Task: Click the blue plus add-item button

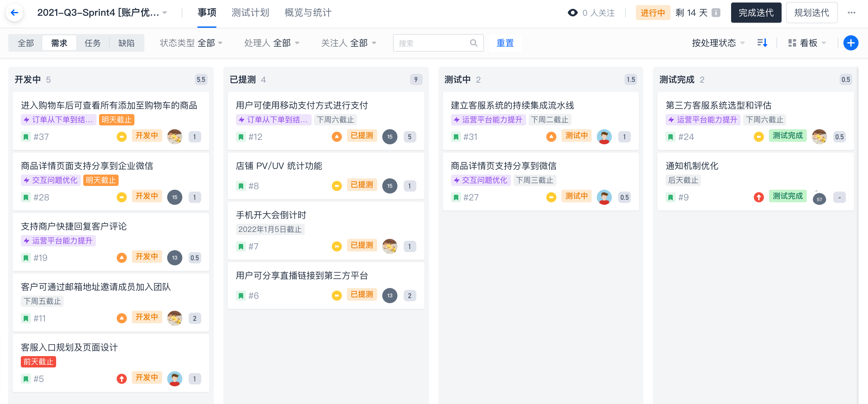Action: click(x=850, y=43)
